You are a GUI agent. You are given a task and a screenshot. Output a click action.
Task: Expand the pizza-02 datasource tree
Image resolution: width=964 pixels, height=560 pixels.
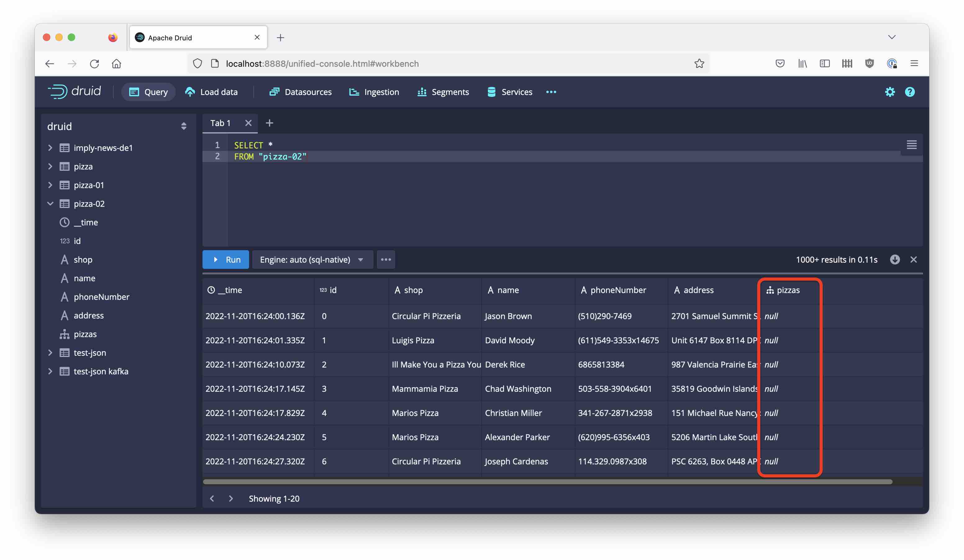pyautogui.click(x=50, y=203)
